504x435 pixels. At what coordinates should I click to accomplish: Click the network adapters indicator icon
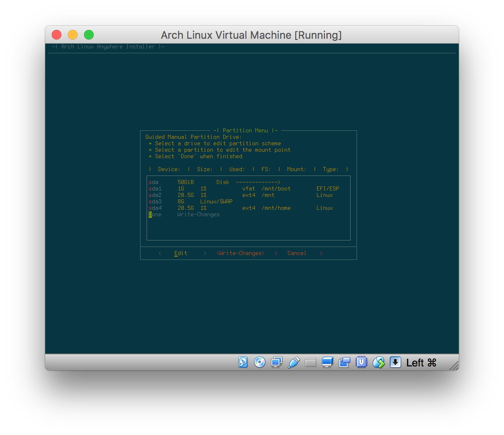point(277,362)
